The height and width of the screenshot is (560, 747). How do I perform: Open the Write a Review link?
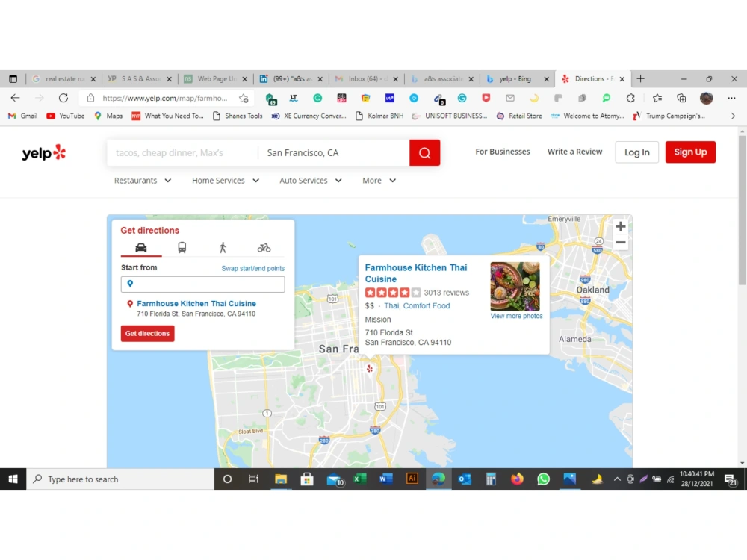574,152
